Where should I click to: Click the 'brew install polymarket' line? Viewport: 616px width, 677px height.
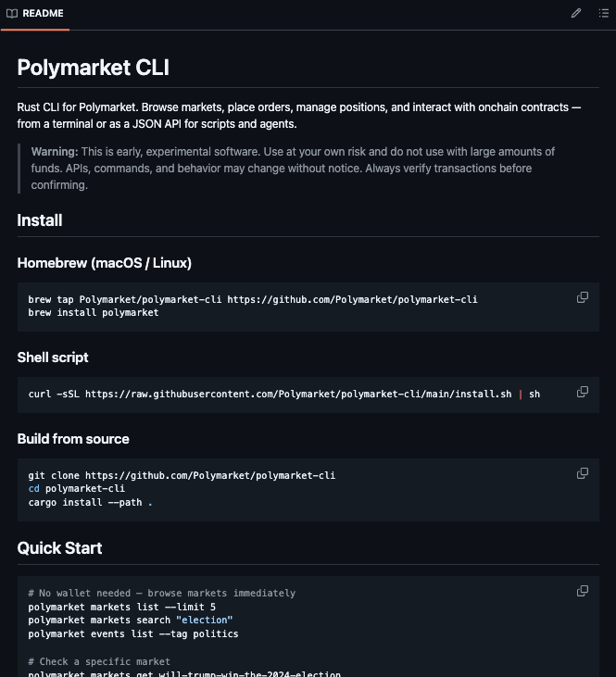(x=94, y=313)
